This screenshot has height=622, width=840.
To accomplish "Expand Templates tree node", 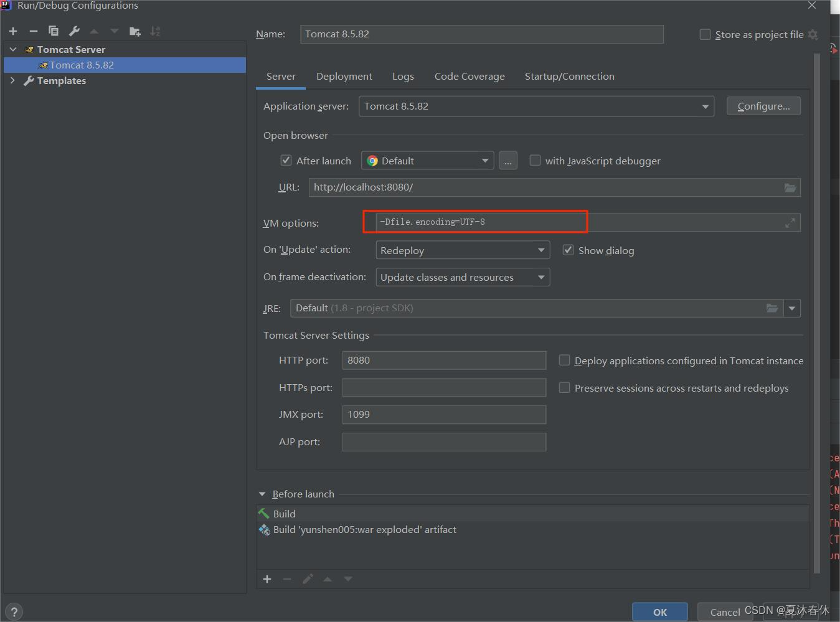I will coord(13,80).
